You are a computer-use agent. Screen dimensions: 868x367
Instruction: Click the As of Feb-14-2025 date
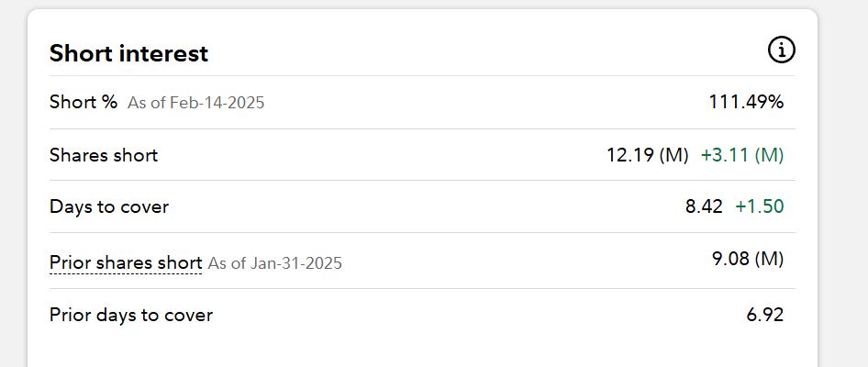(195, 103)
